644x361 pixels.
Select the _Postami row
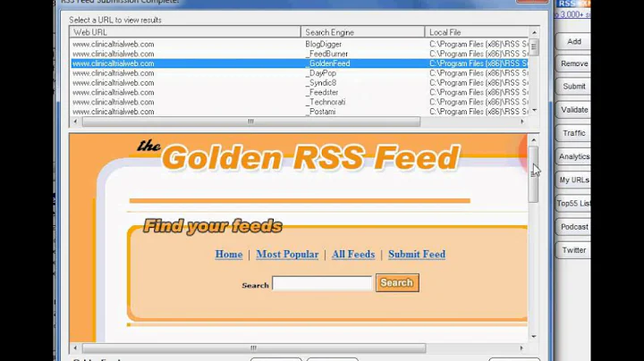[300, 112]
